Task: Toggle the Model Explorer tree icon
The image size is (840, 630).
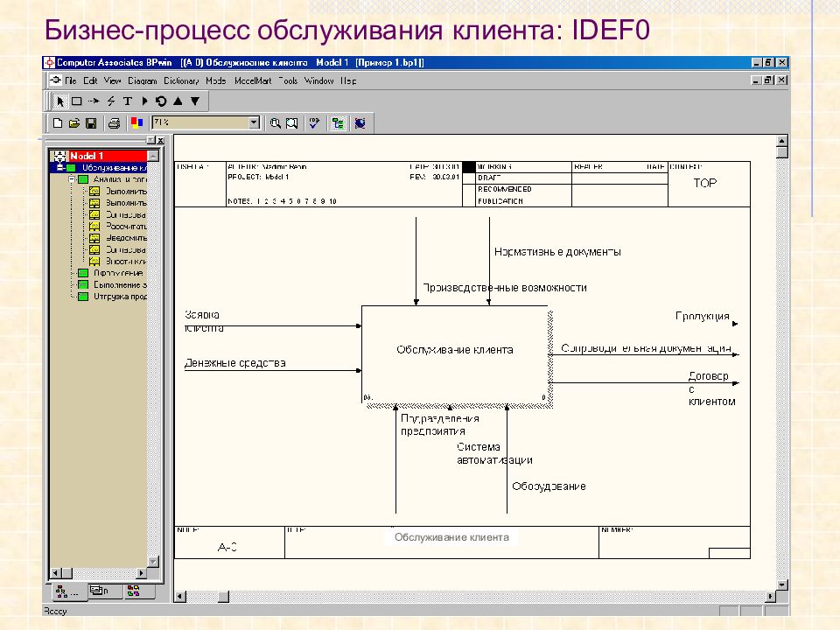Action: click(x=338, y=123)
